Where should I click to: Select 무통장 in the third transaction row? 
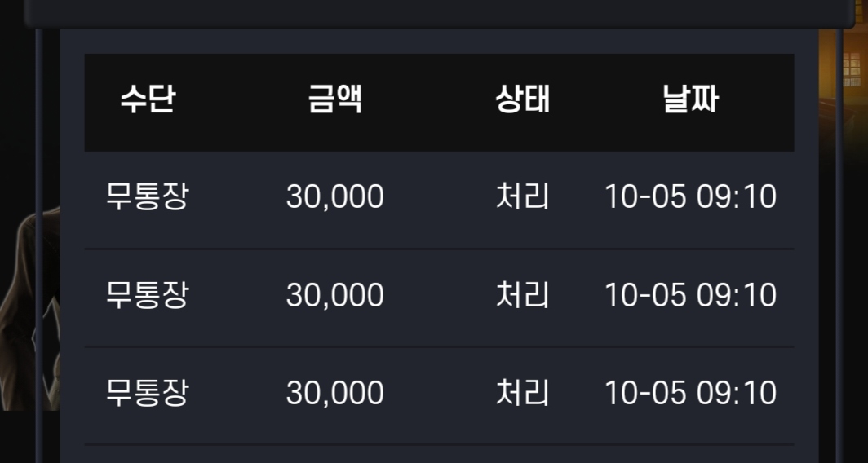147,392
